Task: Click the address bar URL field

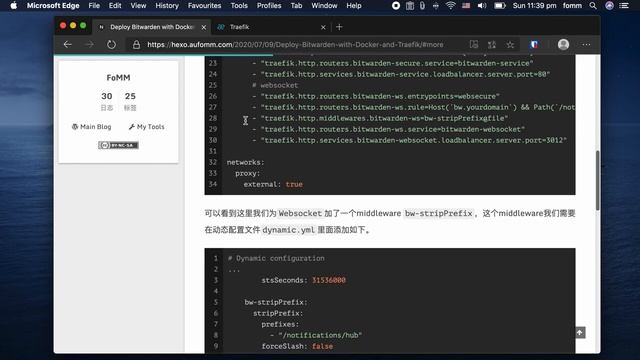Action: (x=295, y=44)
